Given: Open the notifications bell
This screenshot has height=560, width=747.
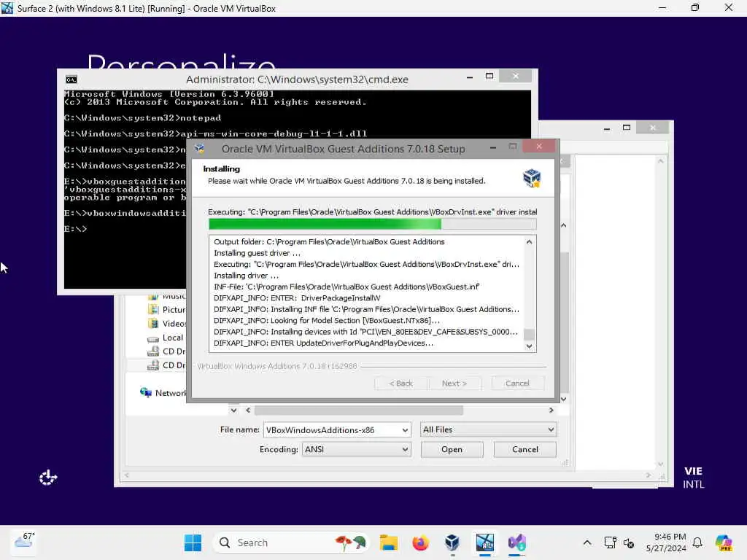Looking at the screenshot, I should tap(697, 542).
